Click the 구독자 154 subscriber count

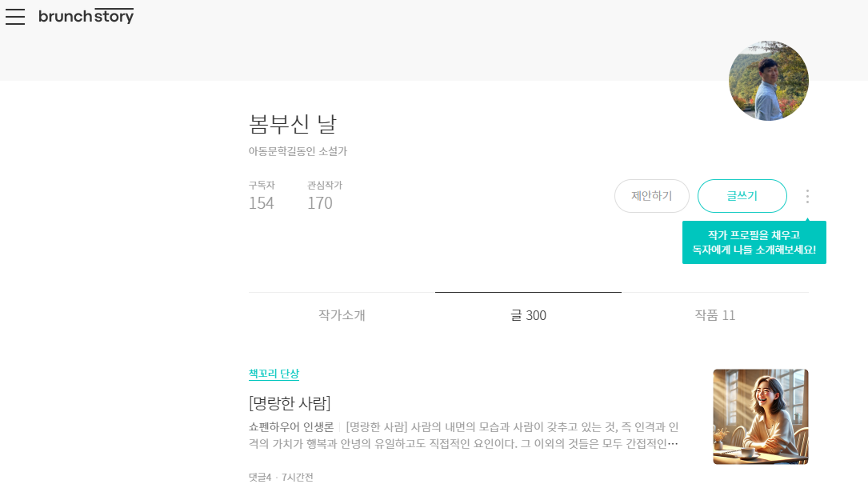(x=262, y=196)
